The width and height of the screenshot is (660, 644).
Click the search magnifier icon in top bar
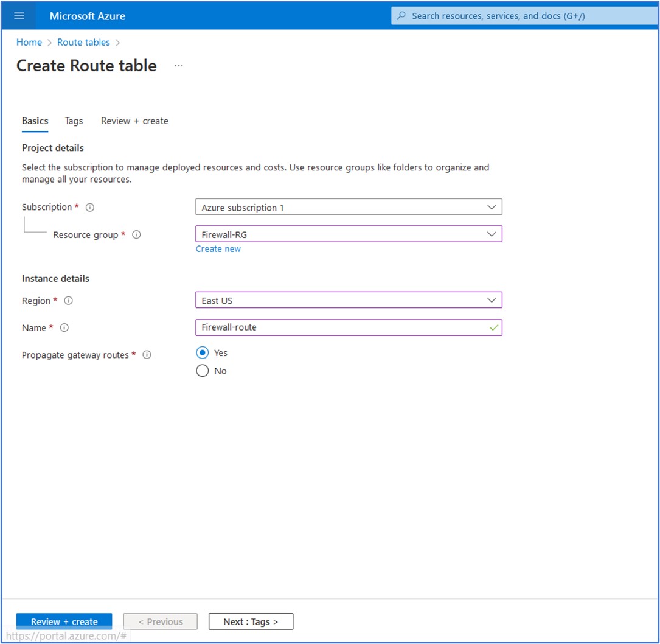coord(401,16)
